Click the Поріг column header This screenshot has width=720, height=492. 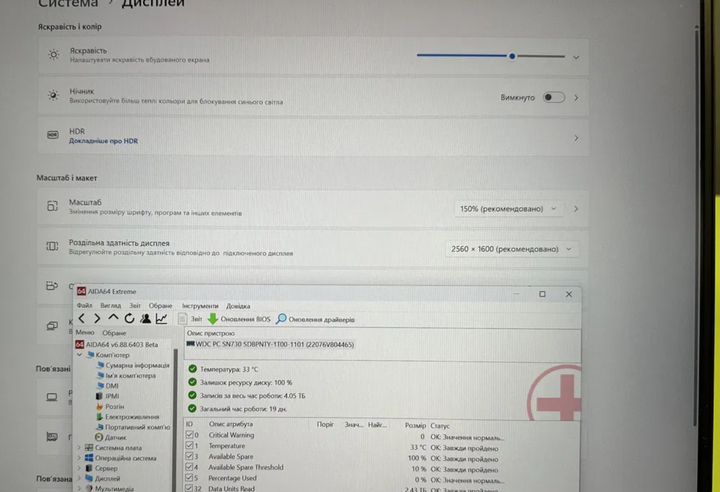pos(325,424)
